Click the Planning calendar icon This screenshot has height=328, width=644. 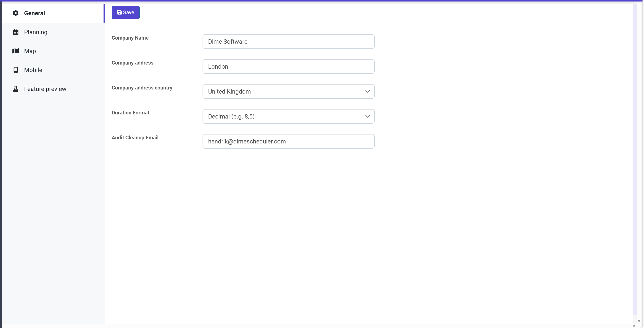coord(15,32)
